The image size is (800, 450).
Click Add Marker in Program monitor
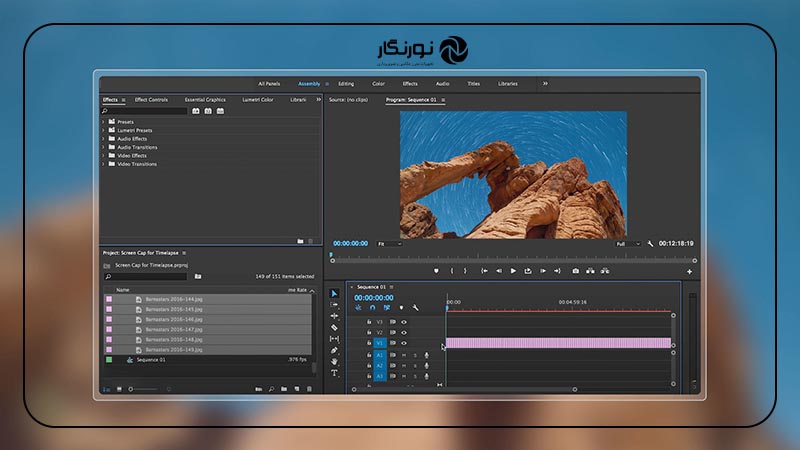[x=436, y=271]
